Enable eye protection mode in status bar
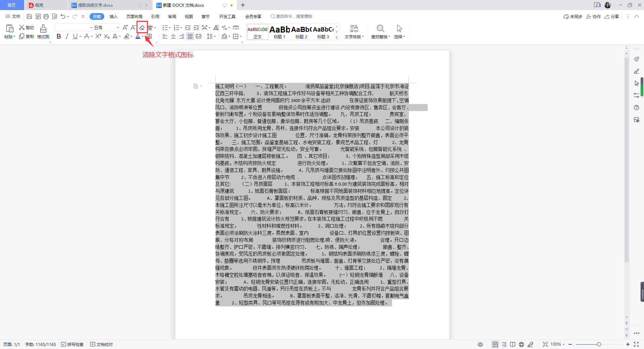This screenshot has height=349, width=644. [480, 344]
